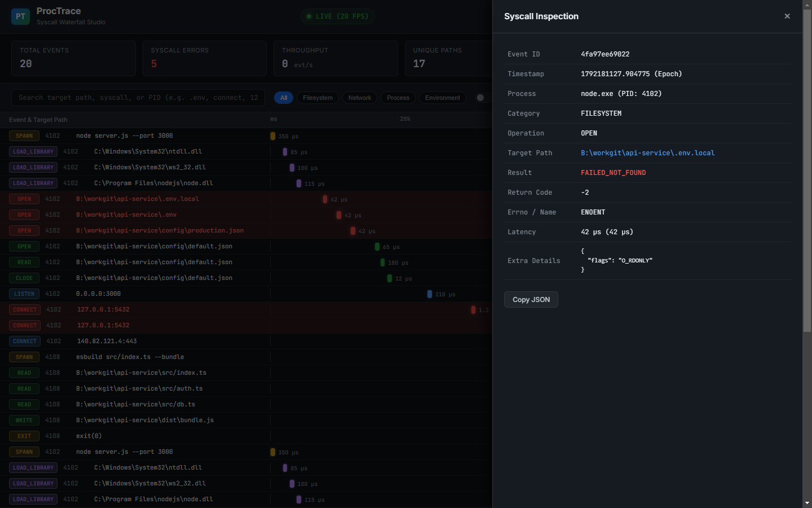Filter events by Filesystem
This screenshot has width=812, height=508.
coord(317,98)
